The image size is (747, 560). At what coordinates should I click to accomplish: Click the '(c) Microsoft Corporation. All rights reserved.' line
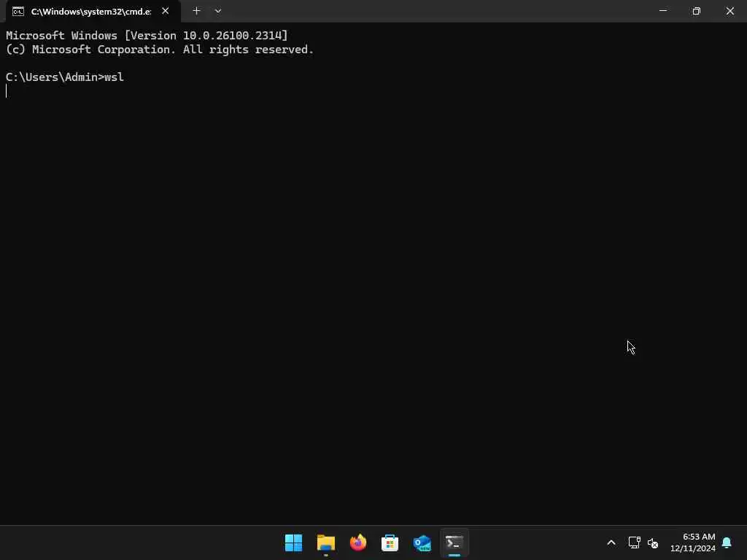coord(160,50)
